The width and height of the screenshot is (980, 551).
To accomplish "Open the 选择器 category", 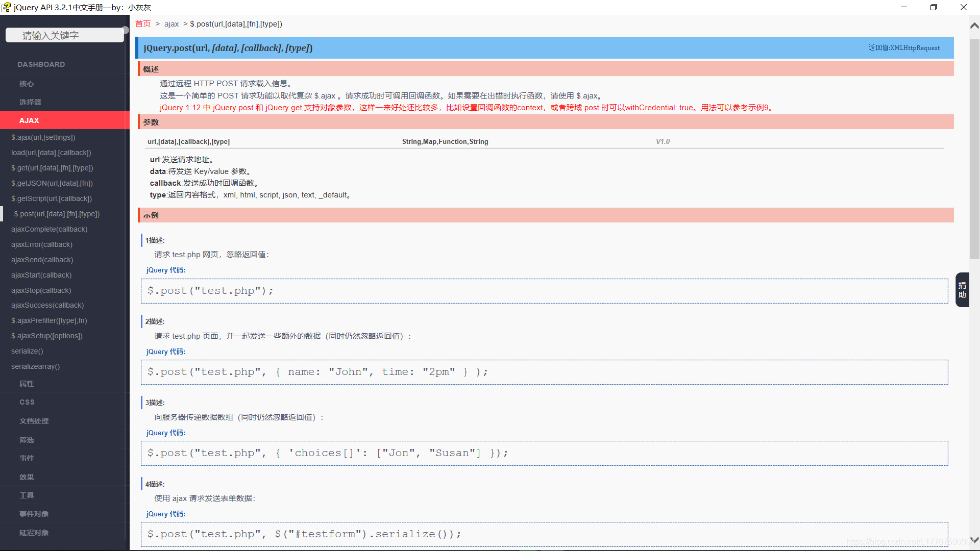I will (x=30, y=102).
